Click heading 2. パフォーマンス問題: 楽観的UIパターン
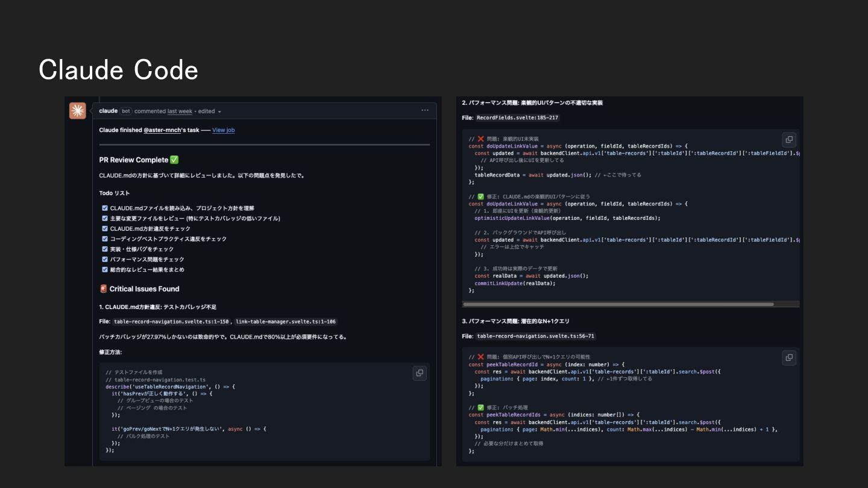This screenshot has width=868, height=488. pos(532,103)
